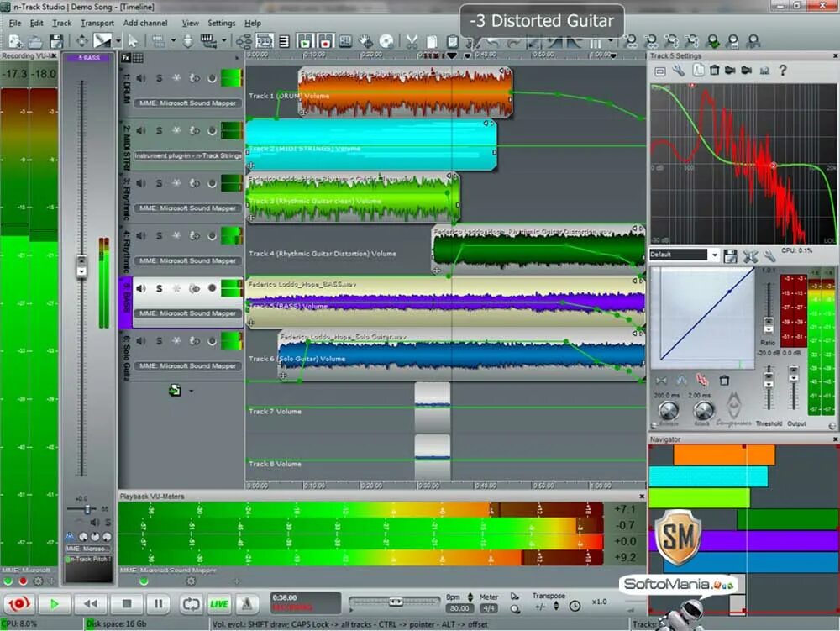Arm recording on Track 1 DRUM
Image resolution: width=840 pixels, height=631 pixels.
(x=213, y=78)
